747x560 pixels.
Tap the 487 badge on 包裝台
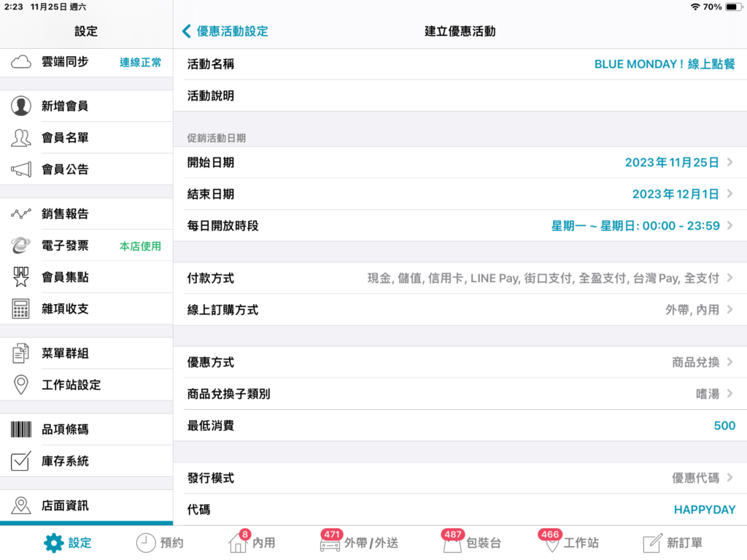pos(452,534)
